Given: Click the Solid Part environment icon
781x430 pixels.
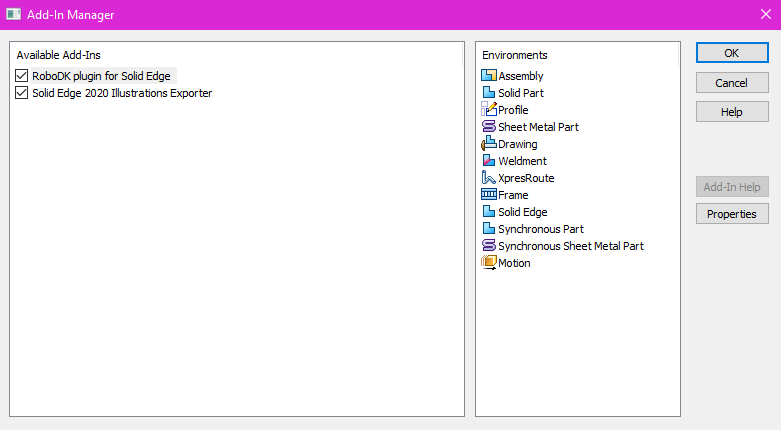Looking at the screenshot, I should 489,93.
